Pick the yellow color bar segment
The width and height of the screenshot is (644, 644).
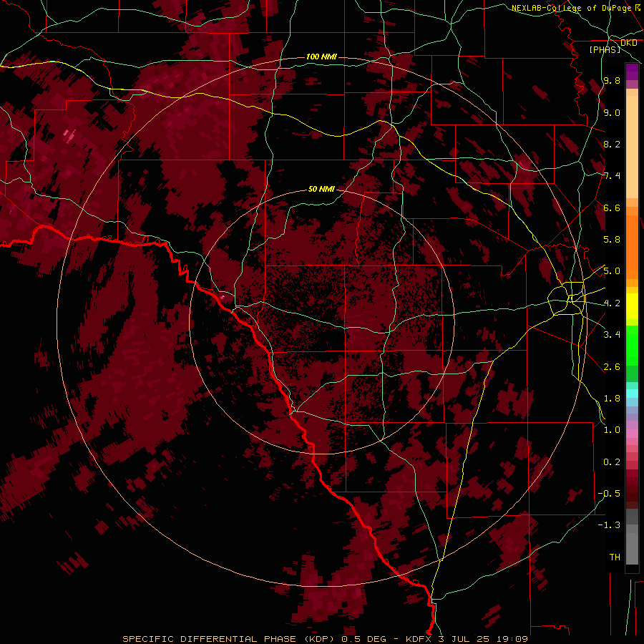click(632, 306)
